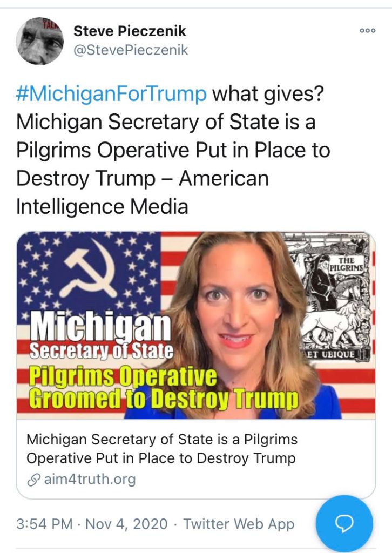Open the @StevePieczenik handle

[x=131, y=50]
